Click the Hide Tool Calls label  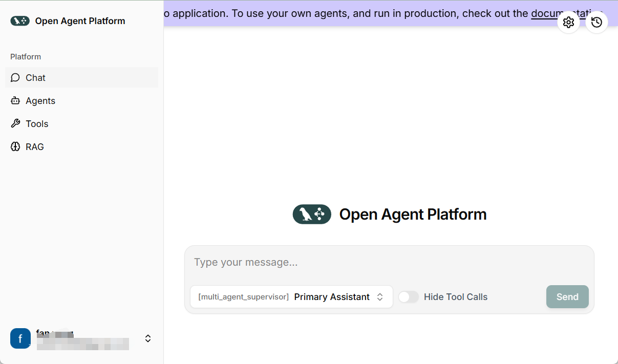click(x=456, y=297)
